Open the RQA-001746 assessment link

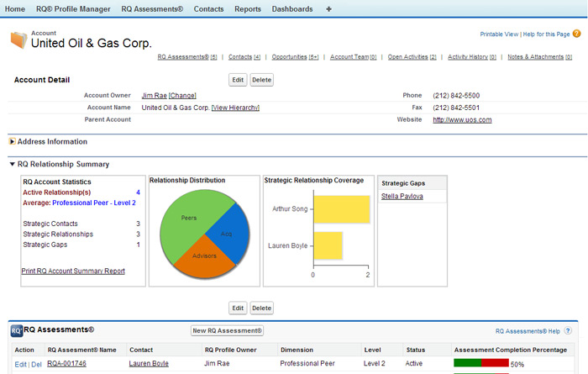pyautogui.click(x=66, y=364)
